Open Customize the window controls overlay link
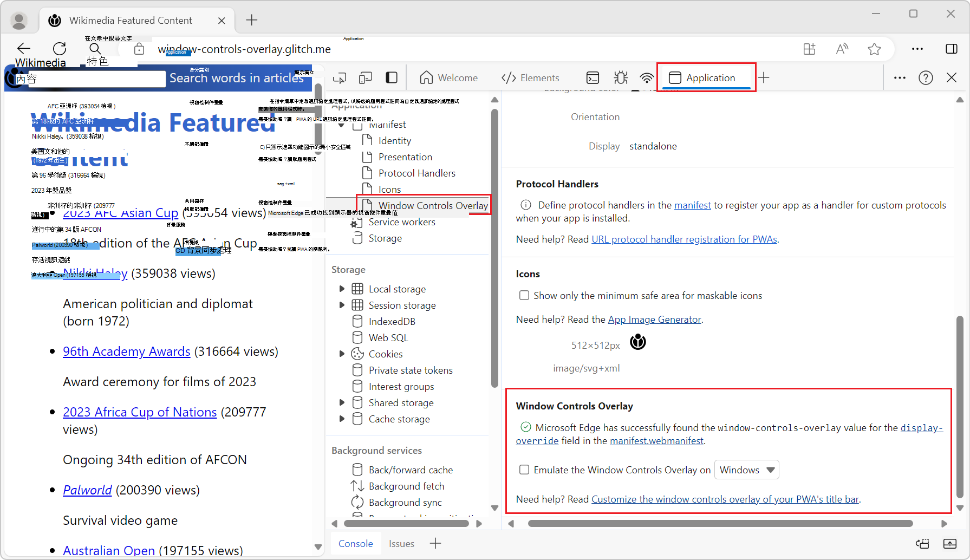 725,499
